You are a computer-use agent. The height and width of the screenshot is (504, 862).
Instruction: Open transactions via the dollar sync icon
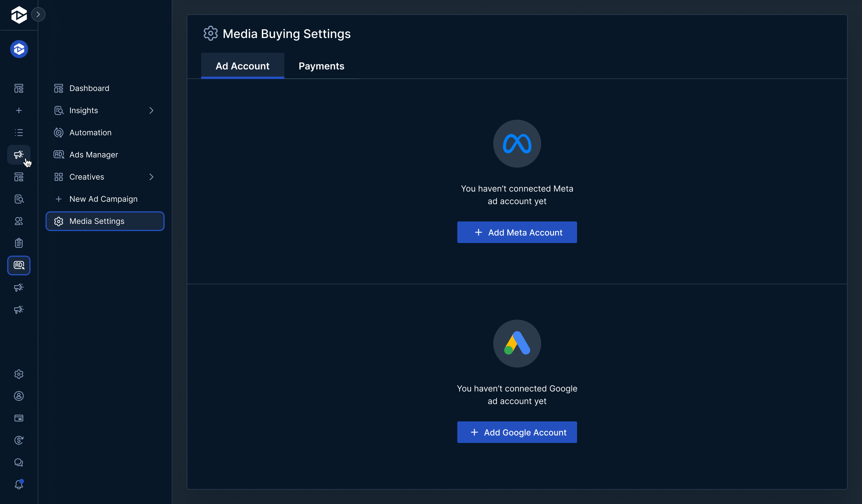[19, 440]
